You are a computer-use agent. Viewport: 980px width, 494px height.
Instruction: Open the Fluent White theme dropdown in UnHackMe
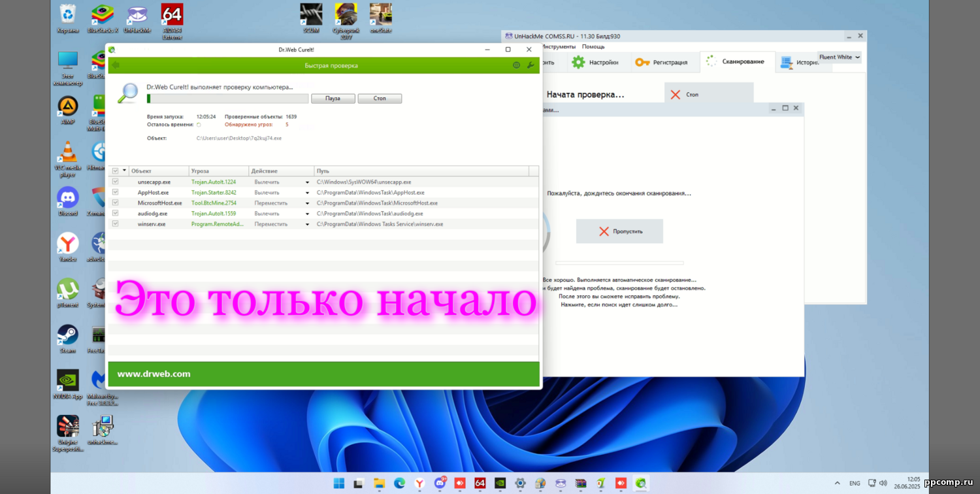pyautogui.click(x=839, y=58)
